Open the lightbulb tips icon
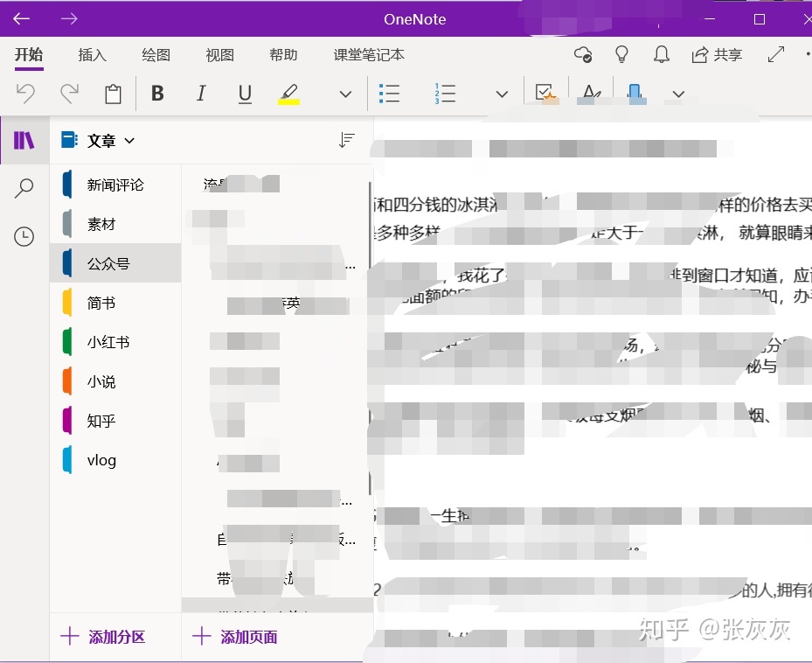This screenshot has width=812, height=663. point(621,55)
